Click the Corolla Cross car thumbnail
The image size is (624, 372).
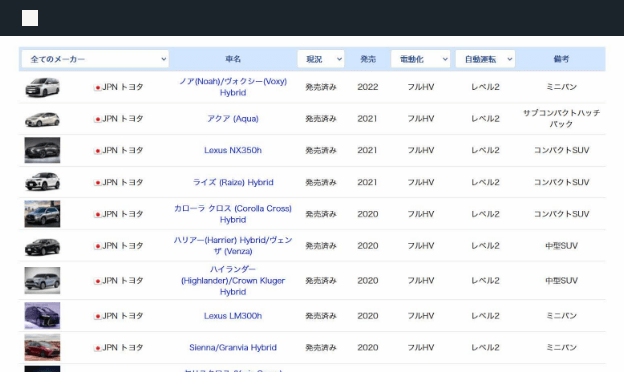(42, 214)
